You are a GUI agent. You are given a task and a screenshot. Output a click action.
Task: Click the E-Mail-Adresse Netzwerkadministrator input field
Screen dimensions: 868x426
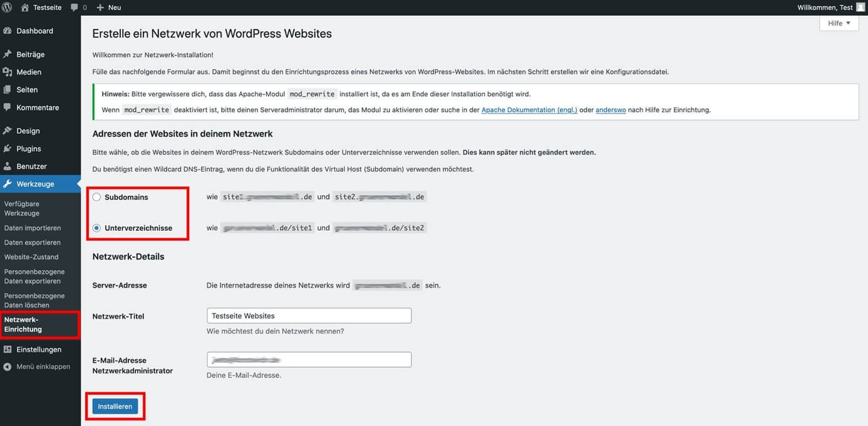click(x=309, y=360)
